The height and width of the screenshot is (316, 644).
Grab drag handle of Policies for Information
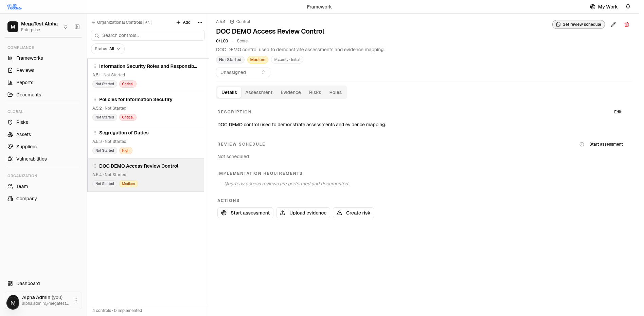[x=95, y=99]
